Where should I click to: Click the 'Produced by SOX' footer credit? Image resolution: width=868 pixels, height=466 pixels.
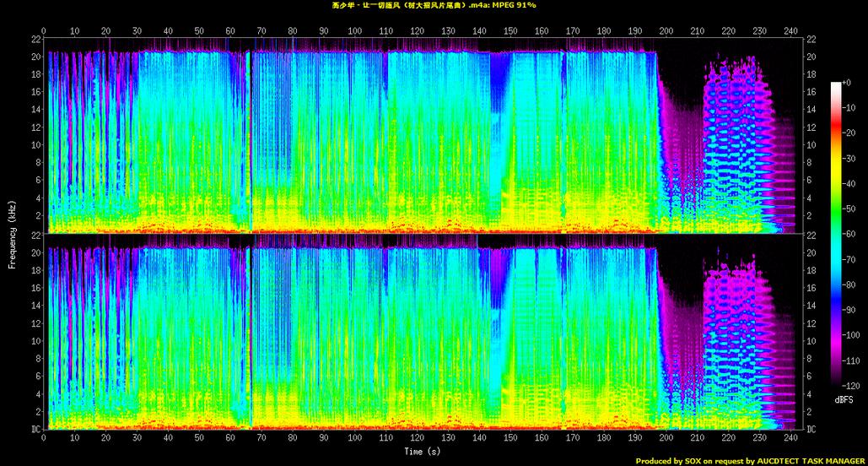[x=750, y=460]
